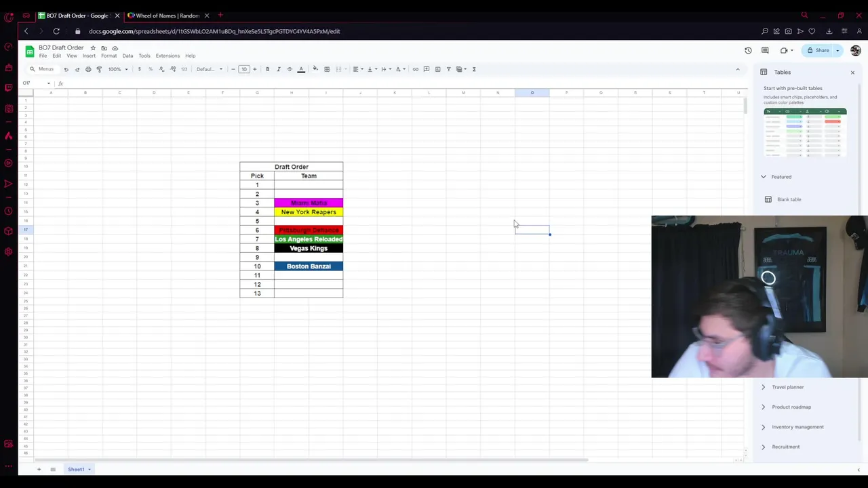Open text rotation dropdown
Screen dimensions: 868x488
click(400, 69)
